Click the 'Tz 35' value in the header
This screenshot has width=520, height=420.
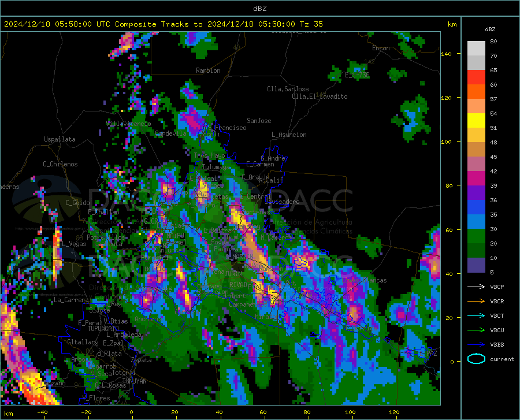[x=311, y=24]
